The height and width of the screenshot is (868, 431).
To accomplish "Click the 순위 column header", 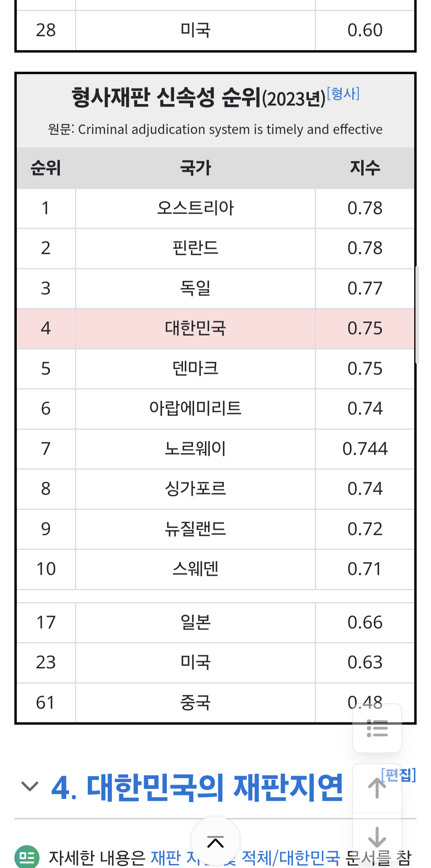I will (x=46, y=168).
